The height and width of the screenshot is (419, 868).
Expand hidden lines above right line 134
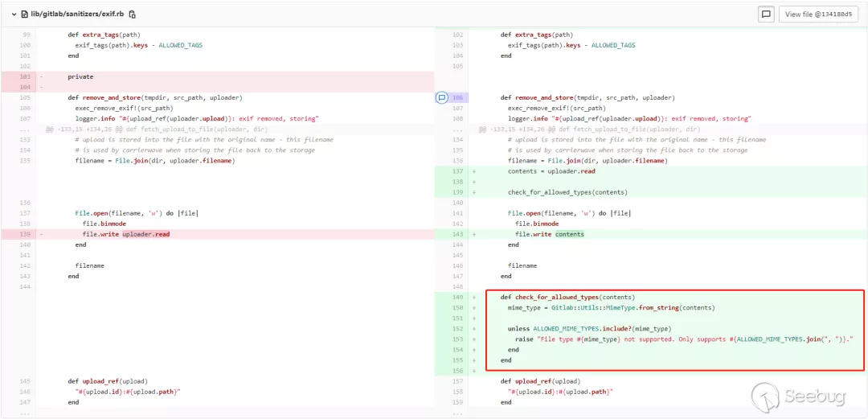click(x=458, y=129)
